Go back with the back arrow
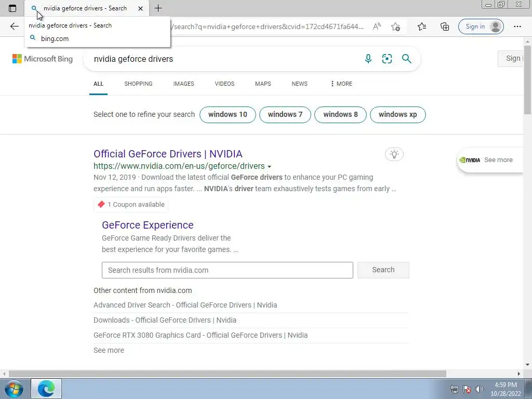532x399 pixels. (14, 26)
